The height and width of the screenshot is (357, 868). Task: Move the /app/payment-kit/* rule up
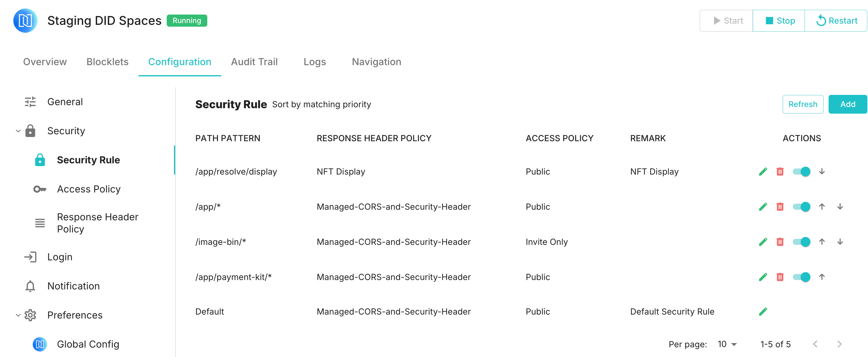[822, 277]
